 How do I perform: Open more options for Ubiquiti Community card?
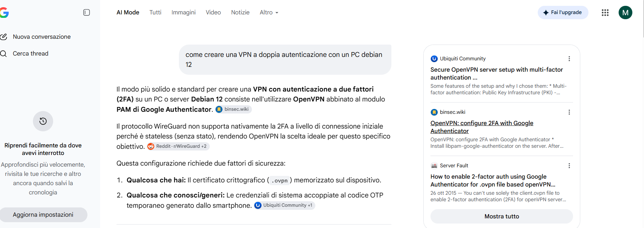coord(569,59)
